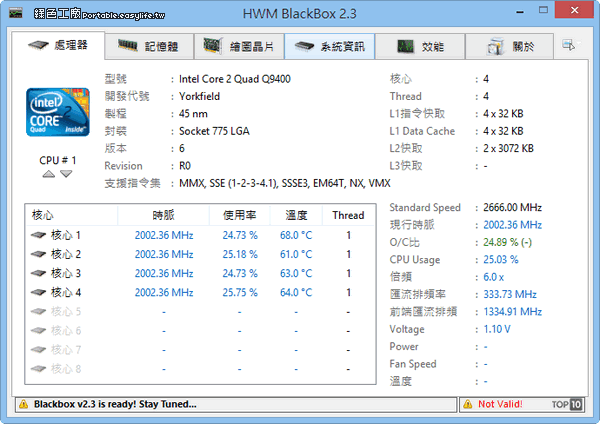Open the 關於 tab

509,47
